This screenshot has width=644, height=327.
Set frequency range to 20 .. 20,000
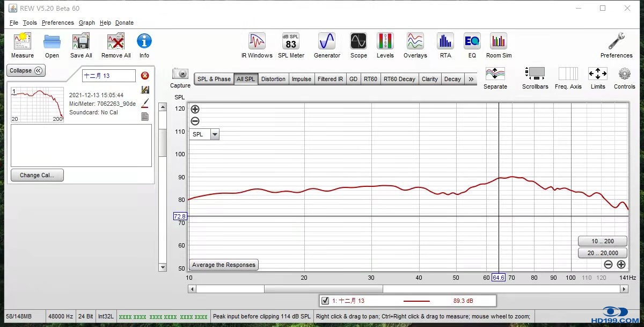coord(602,253)
